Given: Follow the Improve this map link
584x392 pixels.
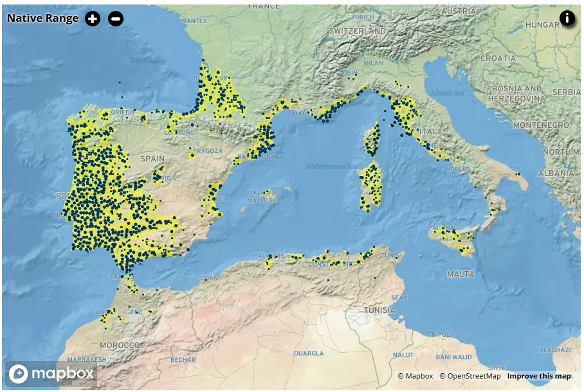Looking at the screenshot, I should [x=538, y=376].
